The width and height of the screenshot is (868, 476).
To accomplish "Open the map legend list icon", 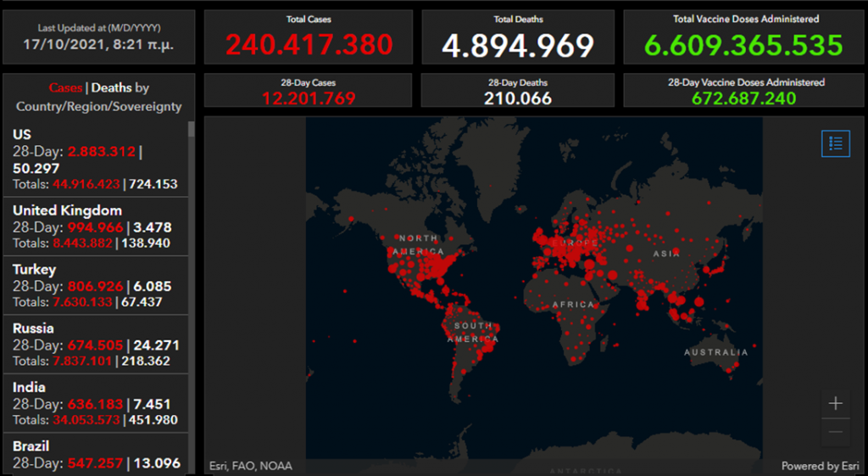I will pyautogui.click(x=835, y=143).
